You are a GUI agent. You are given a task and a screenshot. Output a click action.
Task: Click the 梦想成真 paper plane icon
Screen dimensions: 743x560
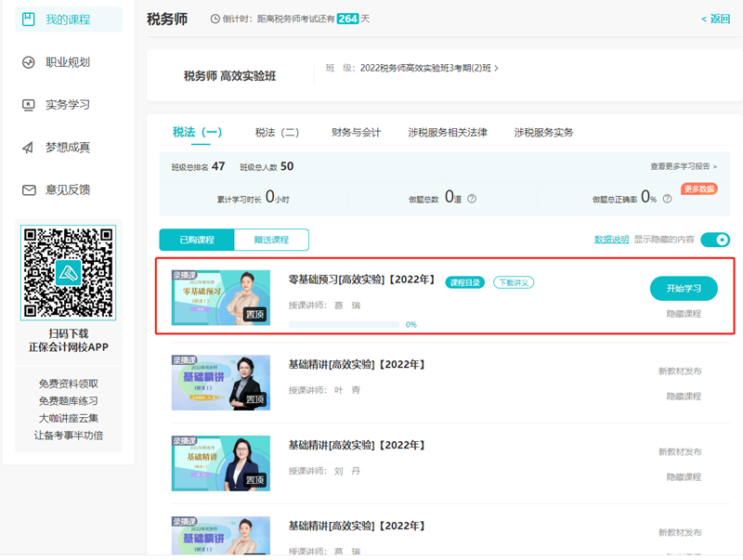28,148
